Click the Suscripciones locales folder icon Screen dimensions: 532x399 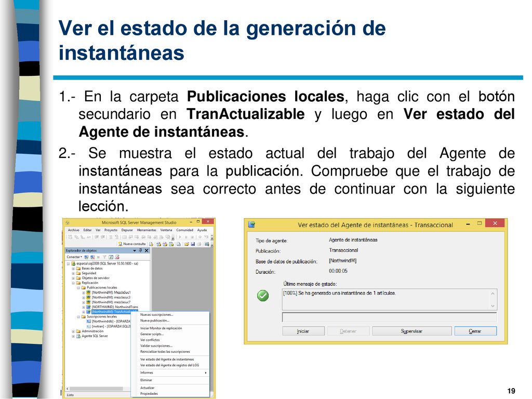point(84,316)
